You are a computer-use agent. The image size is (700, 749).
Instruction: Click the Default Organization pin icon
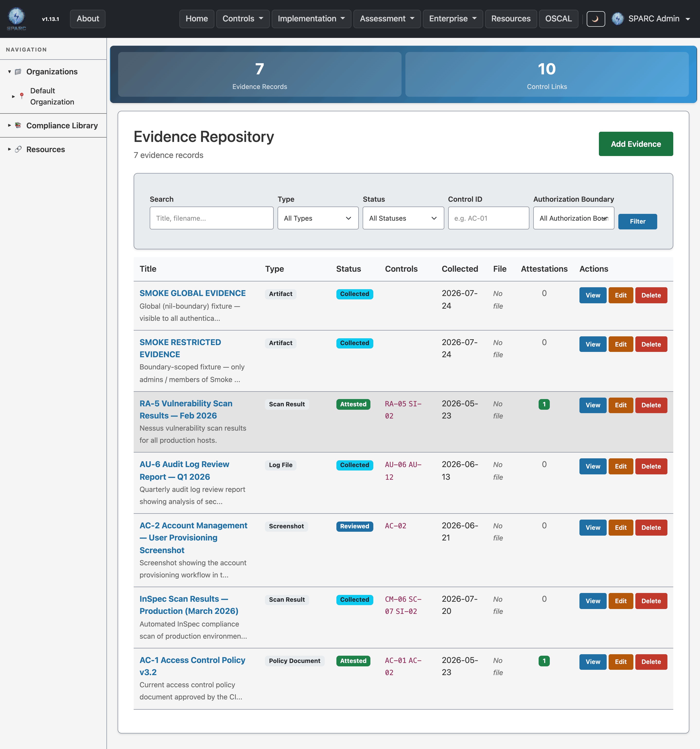(x=22, y=96)
